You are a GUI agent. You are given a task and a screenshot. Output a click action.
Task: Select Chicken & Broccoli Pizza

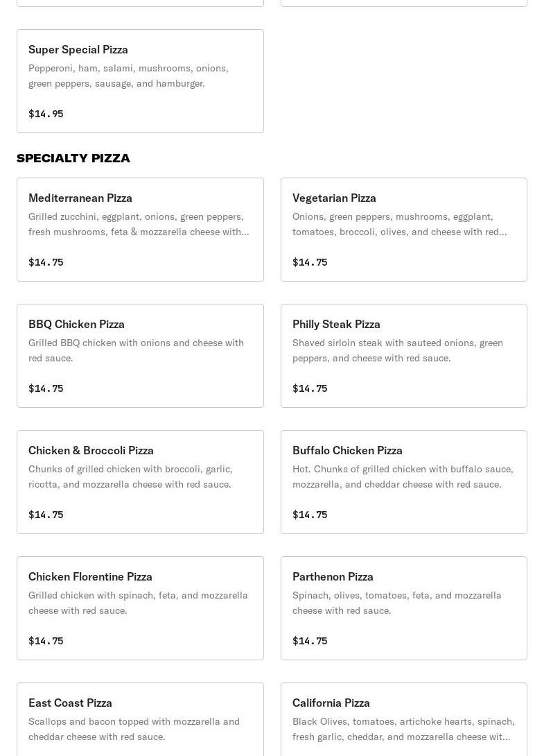[x=91, y=450]
